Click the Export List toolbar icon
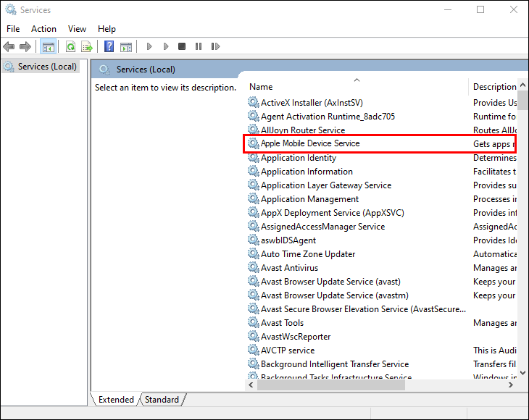 [87, 46]
